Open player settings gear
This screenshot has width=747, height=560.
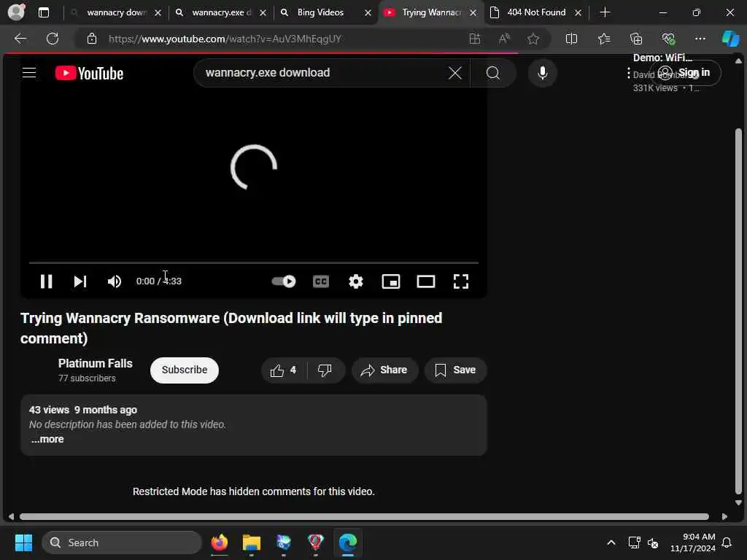point(355,281)
